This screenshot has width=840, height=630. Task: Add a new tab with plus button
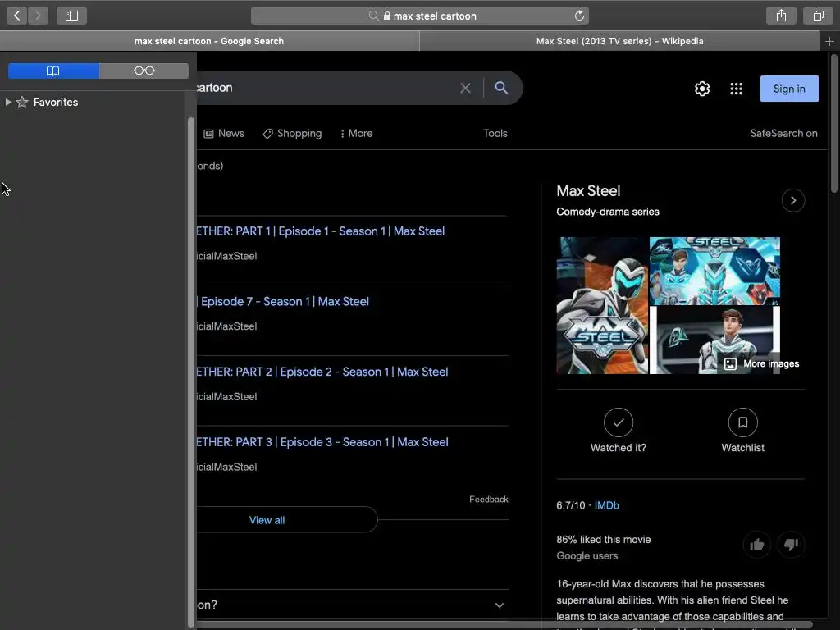pyautogui.click(x=829, y=41)
